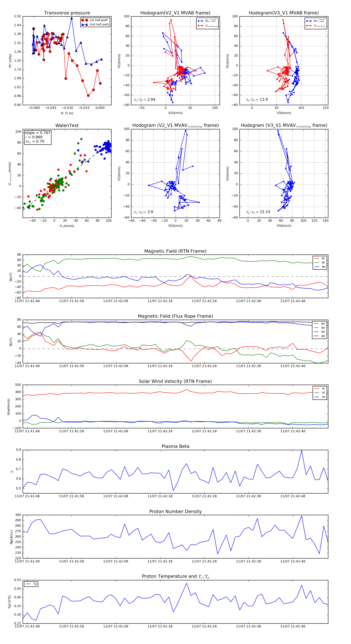Click "11/07 21:42:48" tick under Proton Temperature plot
The width and height of the screenshot is (351, 644).
[x=292, y=626]
